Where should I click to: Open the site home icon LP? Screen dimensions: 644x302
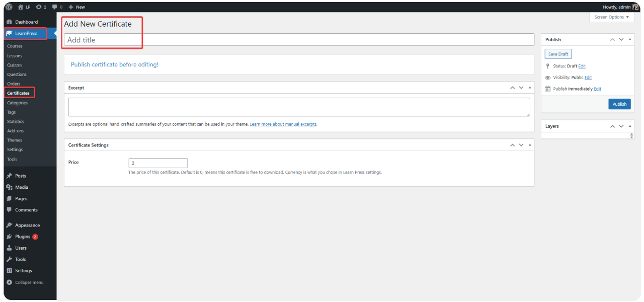(x=21, y=7)
